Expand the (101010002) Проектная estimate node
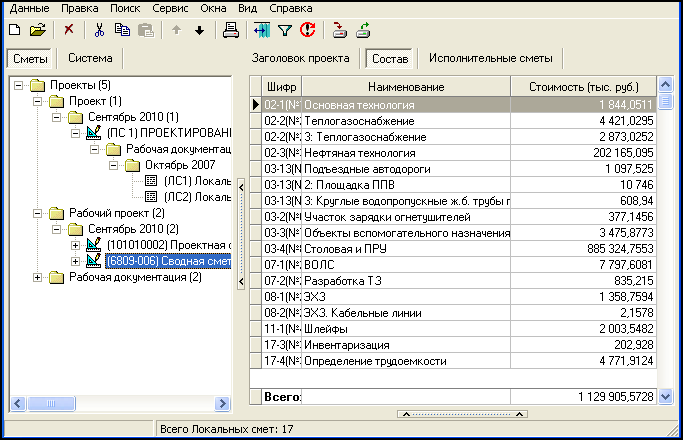Screen dimensions: 683x440 [x=77, y=245]
